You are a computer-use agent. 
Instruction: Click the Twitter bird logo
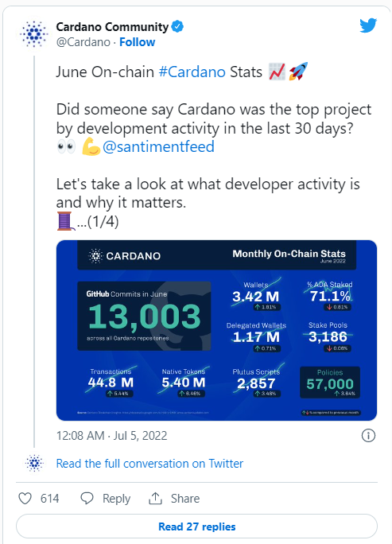(x=368, y=25)
